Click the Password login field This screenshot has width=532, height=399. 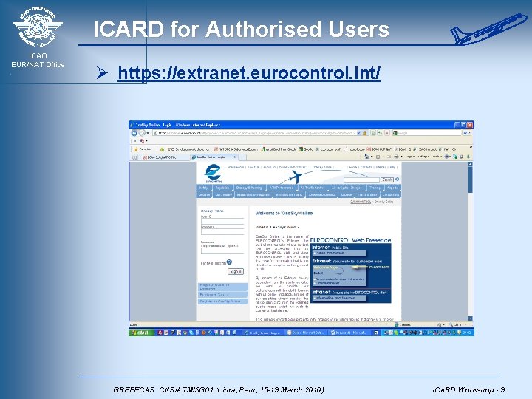[222, 232]
